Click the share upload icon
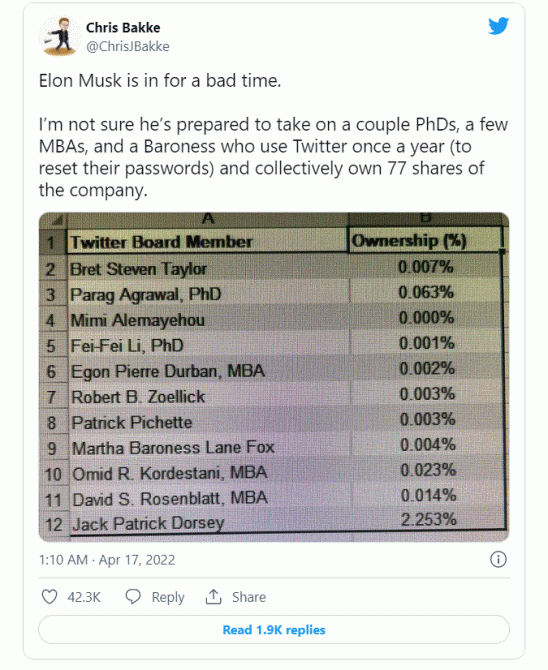 (x=213, y=597)
